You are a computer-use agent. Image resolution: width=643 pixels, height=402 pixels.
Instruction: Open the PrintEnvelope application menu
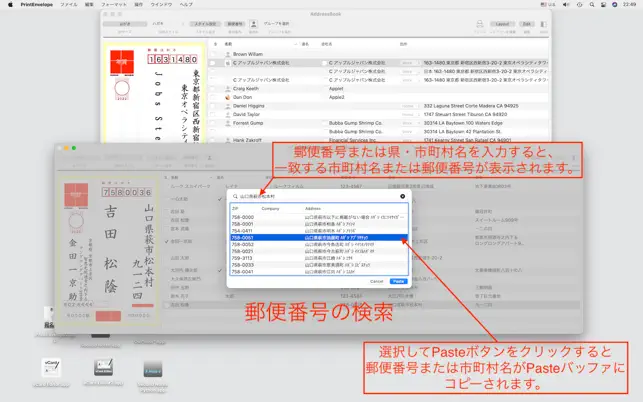(x=37, y=5)
